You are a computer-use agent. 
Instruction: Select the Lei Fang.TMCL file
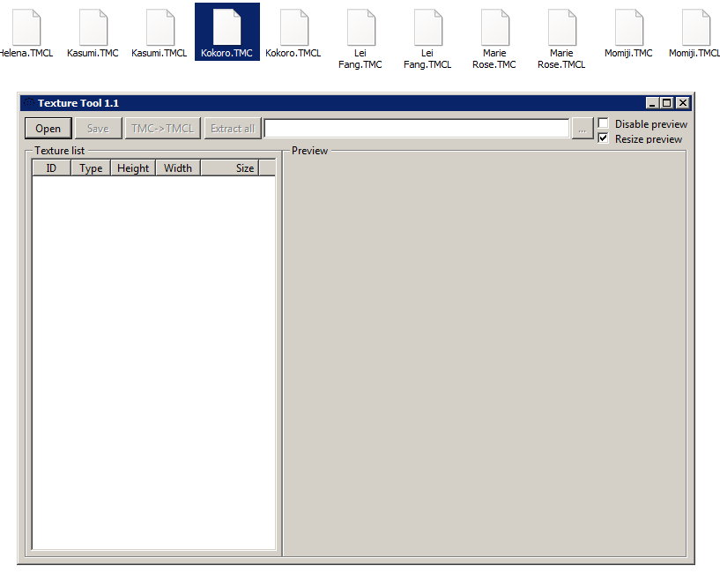coord(427,28)
